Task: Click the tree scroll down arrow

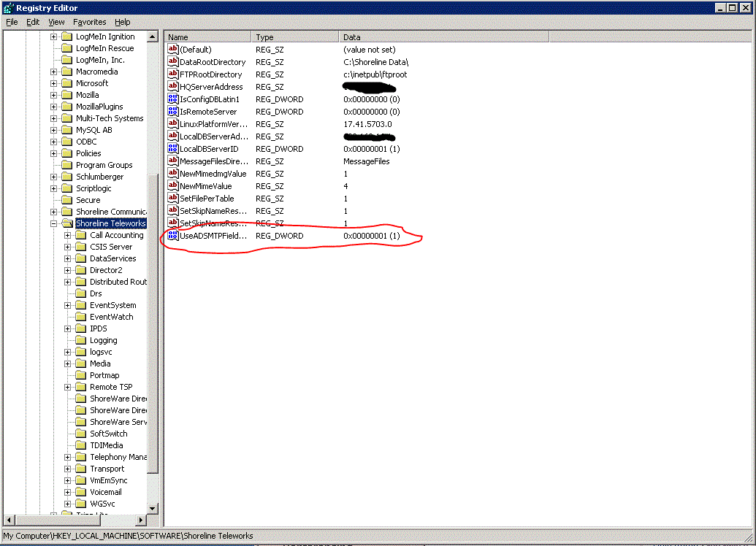Action: coord(153,509)
